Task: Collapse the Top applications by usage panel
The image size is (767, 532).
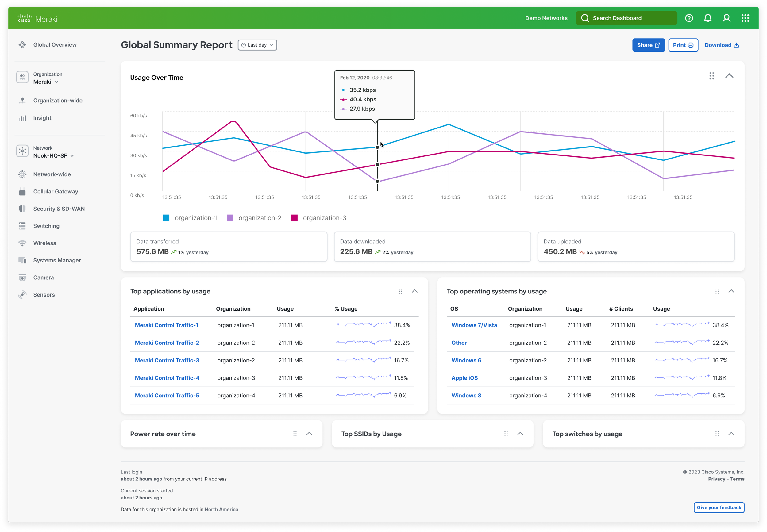Action: 414,291
